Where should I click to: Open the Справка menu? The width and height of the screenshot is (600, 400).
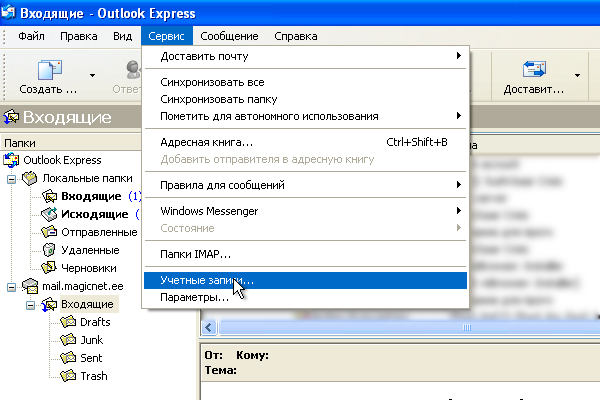tap(296, 36)
